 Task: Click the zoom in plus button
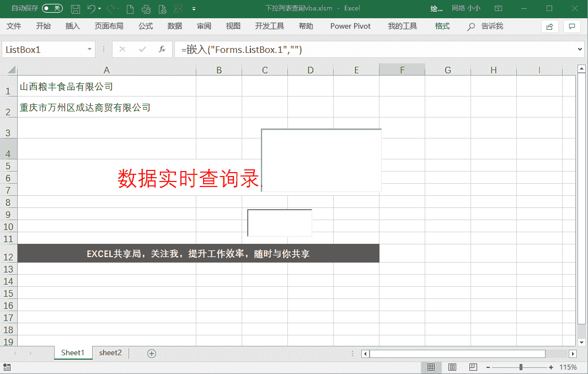tap(550, 367)
